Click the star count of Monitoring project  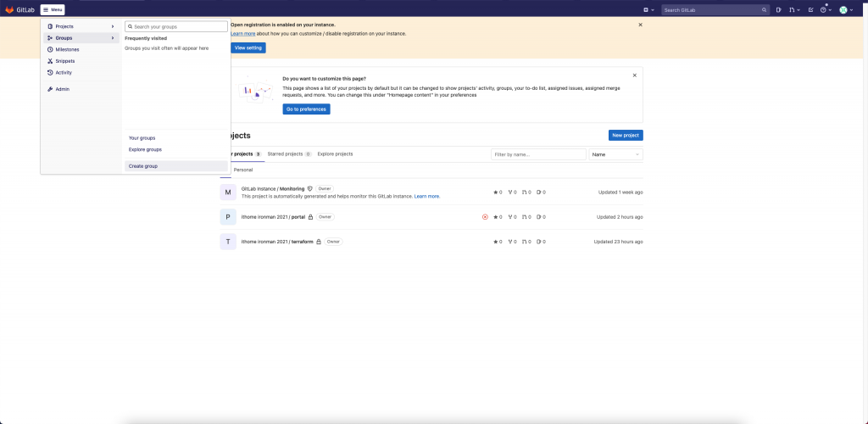click(x=498, y=192)
